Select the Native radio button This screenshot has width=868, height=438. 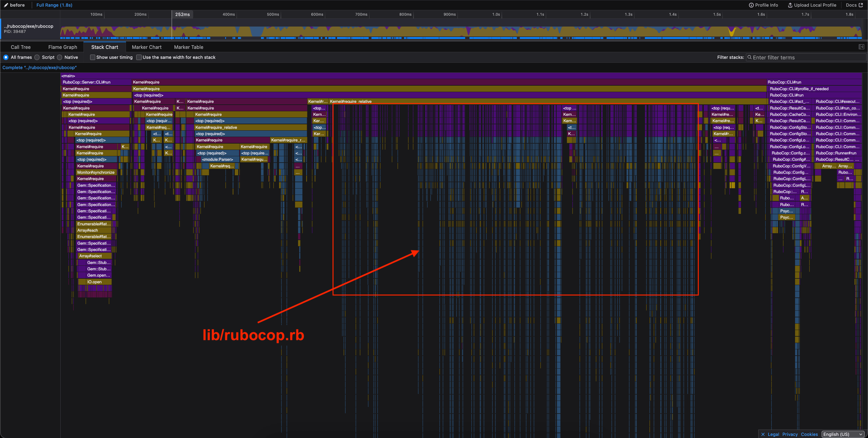point(60,57)
